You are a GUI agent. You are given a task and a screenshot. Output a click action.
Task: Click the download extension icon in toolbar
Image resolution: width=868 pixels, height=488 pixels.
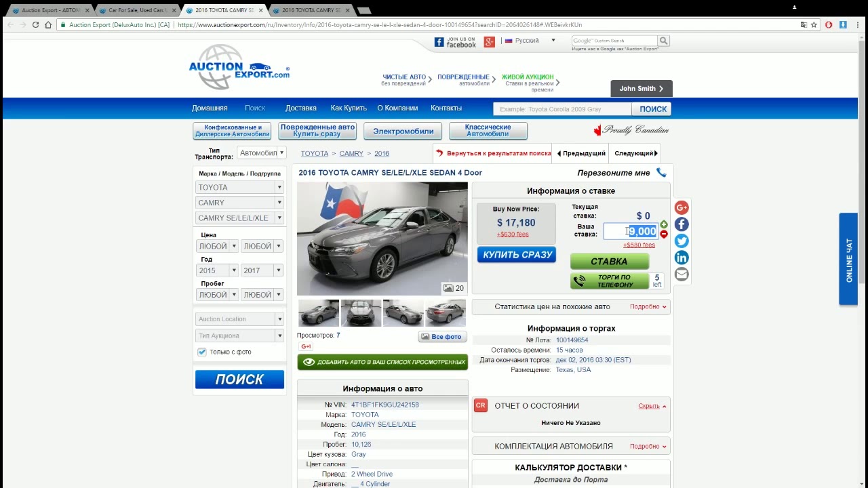843,24
